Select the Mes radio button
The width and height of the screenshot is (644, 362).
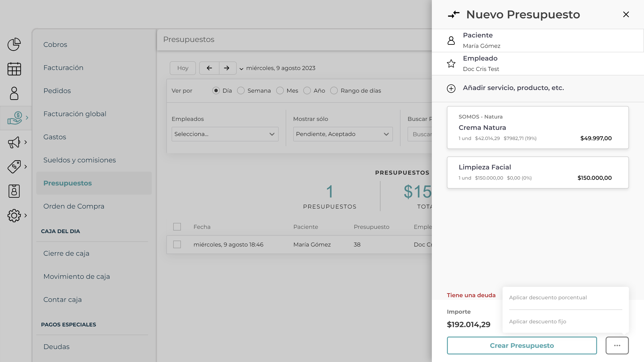pyautogui.click(x=280, y=90)
